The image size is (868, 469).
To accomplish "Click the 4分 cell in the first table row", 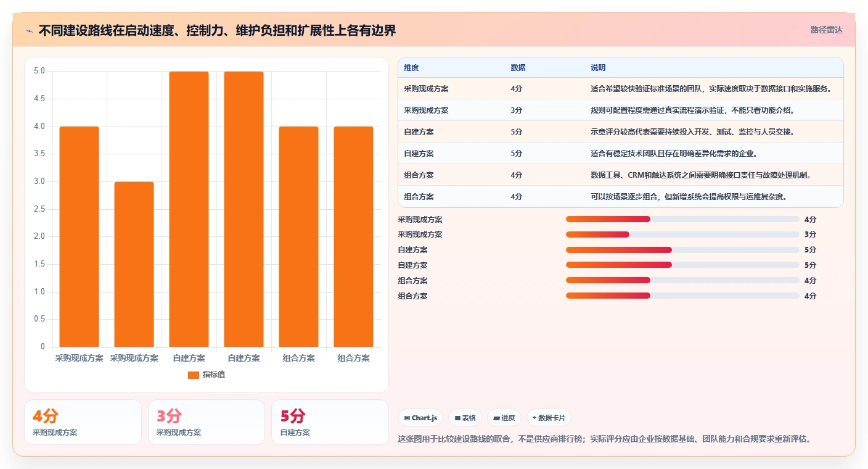I will [x=517, y=89].
